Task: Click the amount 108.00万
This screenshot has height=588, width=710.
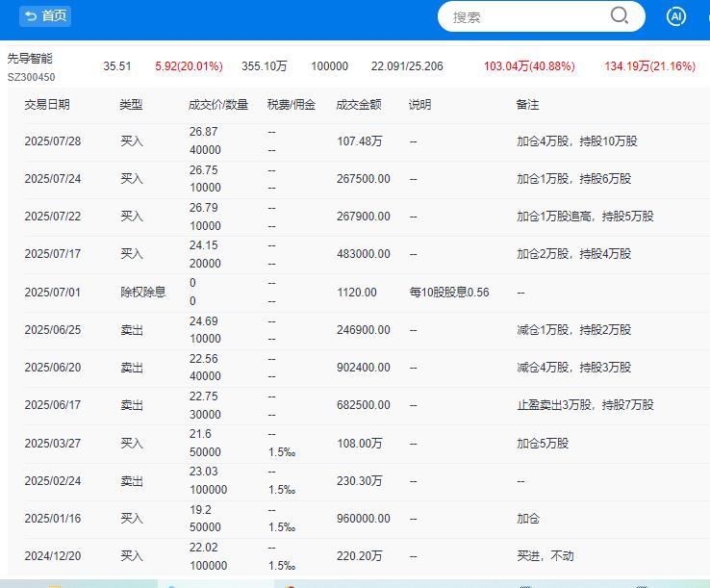Action: tap(360, 444)
